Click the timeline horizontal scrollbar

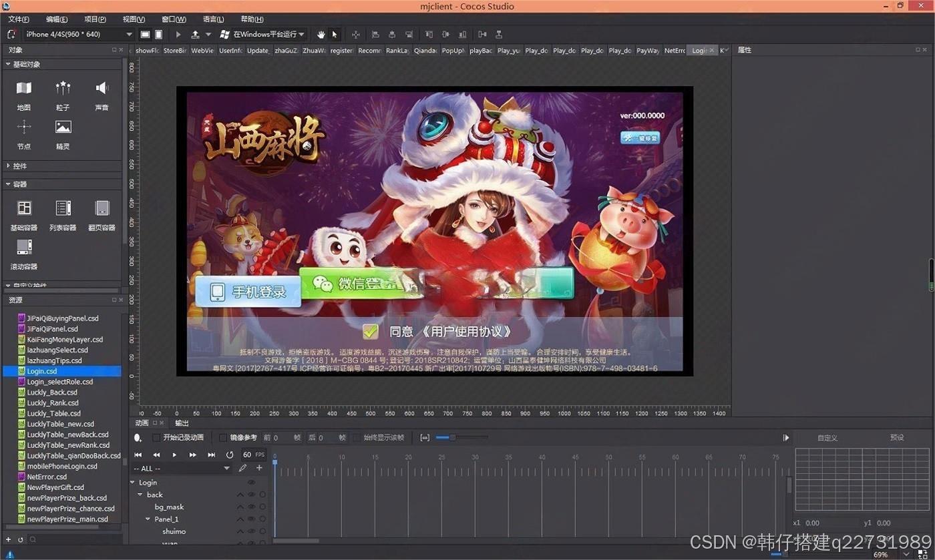(296, 541)
